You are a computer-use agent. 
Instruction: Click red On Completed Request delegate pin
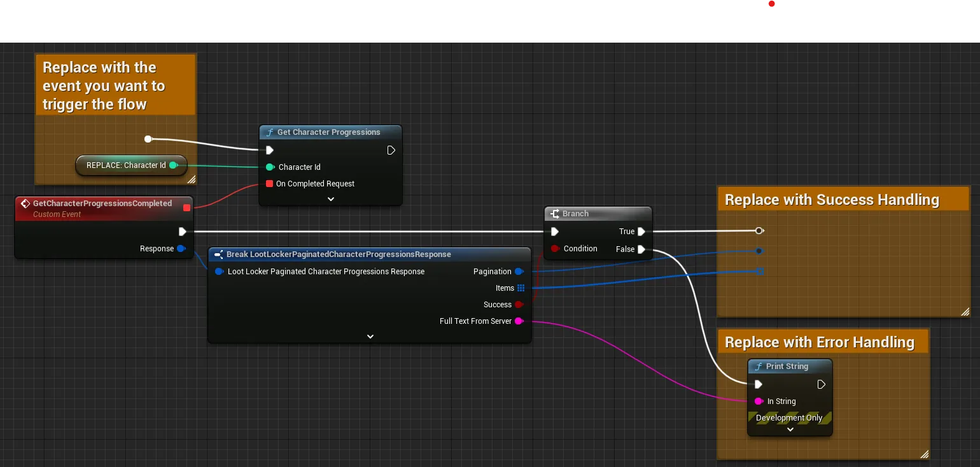270,184
